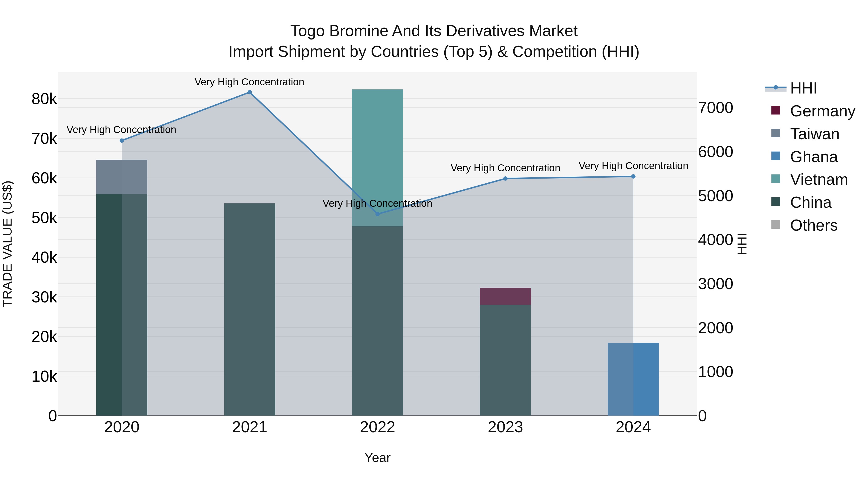Click the 7000 HHI tick label
This screenshot has height=488, width=868.
(716, 108)
